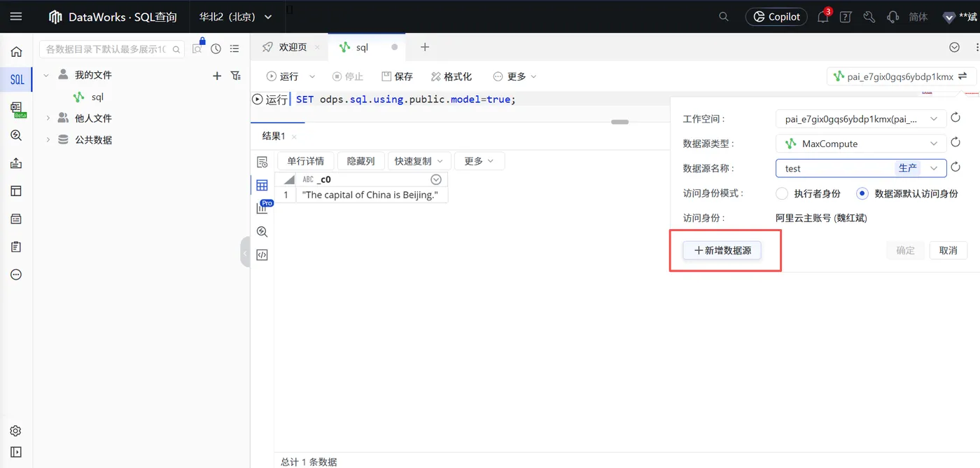Viewport: 980px width, 468px height.
Task: Switch language via 简体
Action: point(918,17)
